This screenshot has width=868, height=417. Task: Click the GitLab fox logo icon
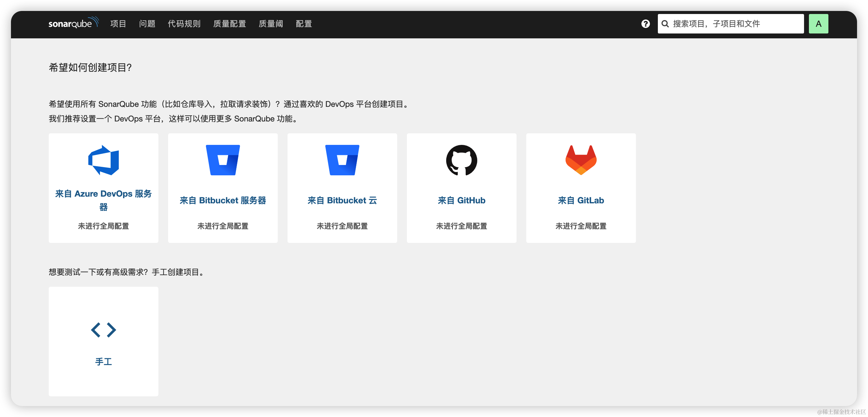click(580, 160)
